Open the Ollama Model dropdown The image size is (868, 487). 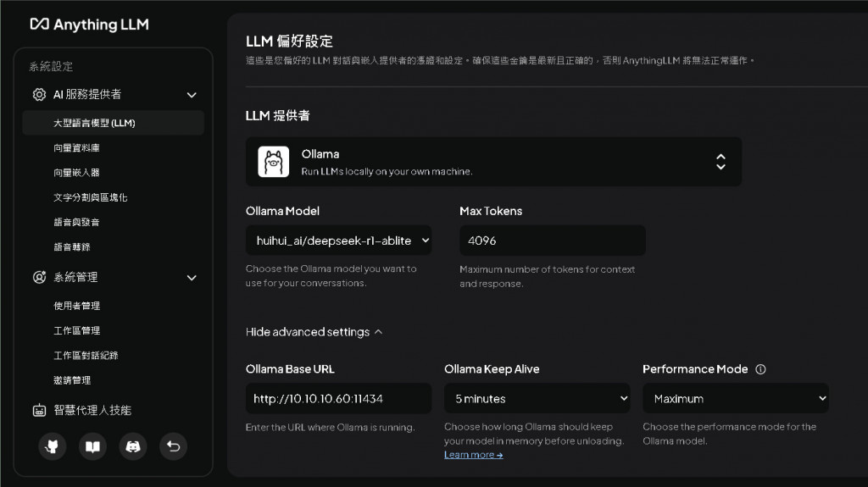339,241
